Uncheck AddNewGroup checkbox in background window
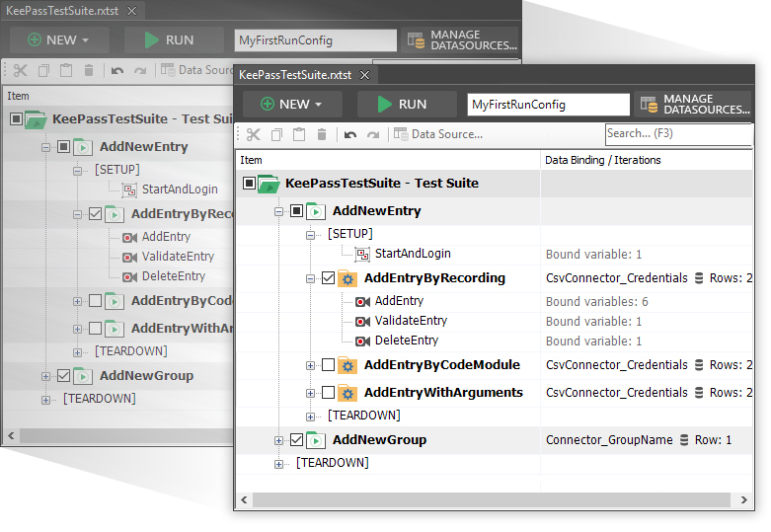This screenshot has width=771, height=532. point(63,376)
